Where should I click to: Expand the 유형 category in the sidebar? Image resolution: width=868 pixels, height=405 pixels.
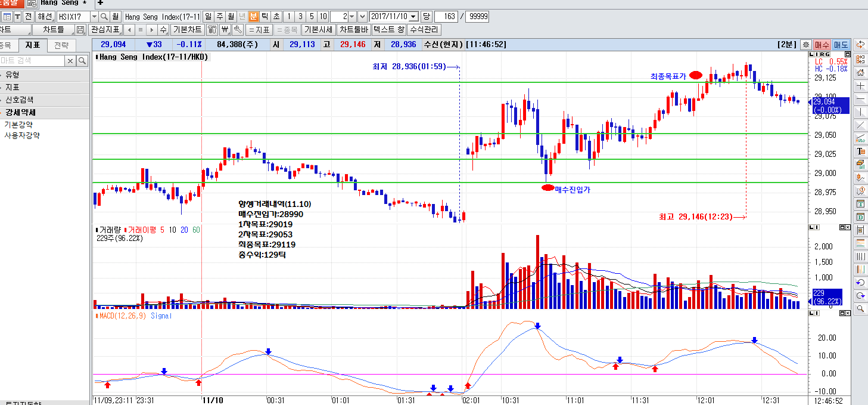click(x=45, y=75)
